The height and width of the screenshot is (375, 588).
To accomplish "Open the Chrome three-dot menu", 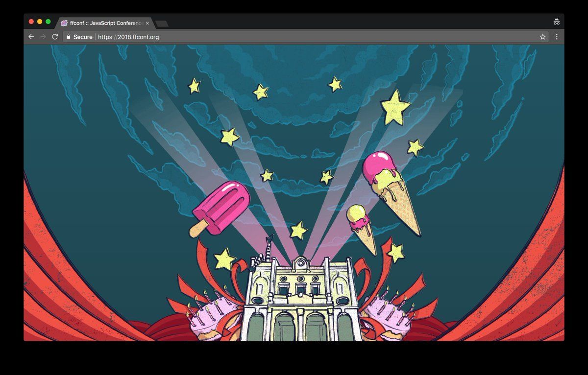I will pos(557,37).
